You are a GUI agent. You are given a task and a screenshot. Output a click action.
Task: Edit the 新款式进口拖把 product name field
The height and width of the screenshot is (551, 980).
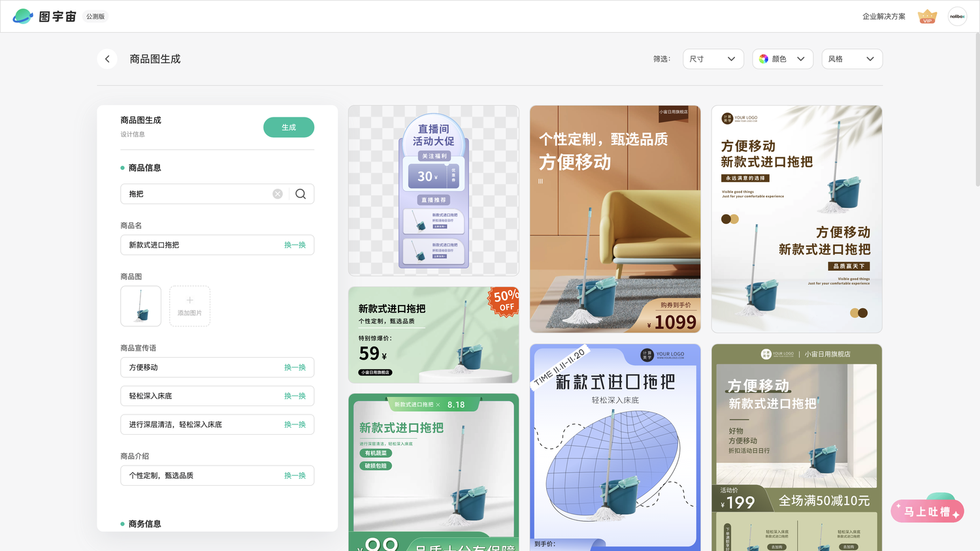click(218, 245)
